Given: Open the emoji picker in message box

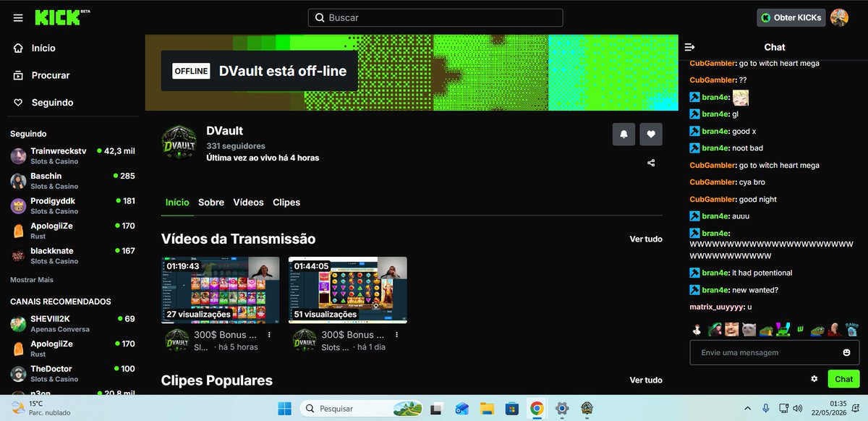Looking at the screenshot, I should click(x=846, y=353).
